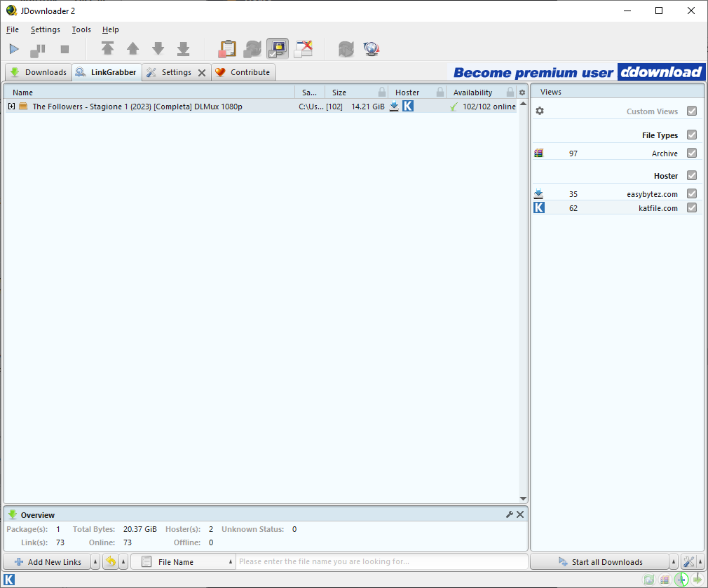
Task: Click the easybytez.com icon in Views panel
Action: [x=538, y=193]
